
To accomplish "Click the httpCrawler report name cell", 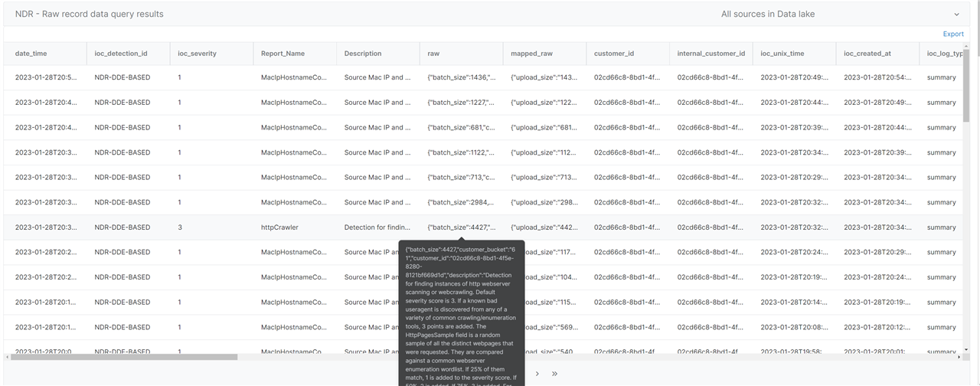I will click(279, 227).
